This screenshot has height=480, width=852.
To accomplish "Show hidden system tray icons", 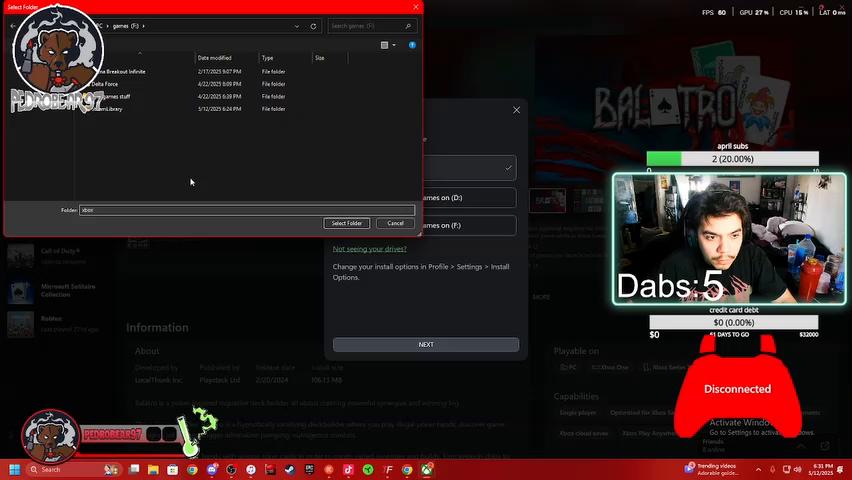I will click(759, 470).
